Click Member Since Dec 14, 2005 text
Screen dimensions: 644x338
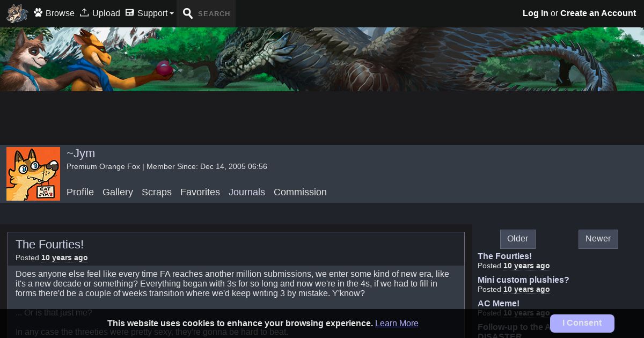point(207,167)
